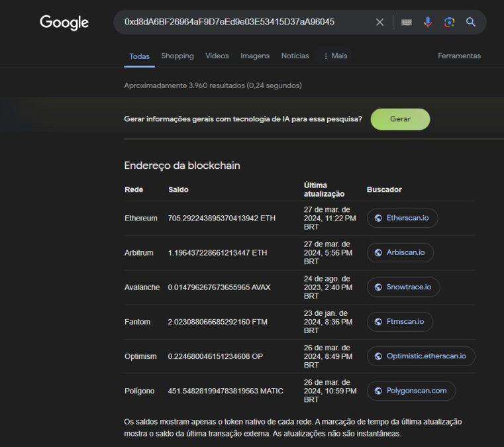Switch to the Vídeos tab

click(217, 56)
